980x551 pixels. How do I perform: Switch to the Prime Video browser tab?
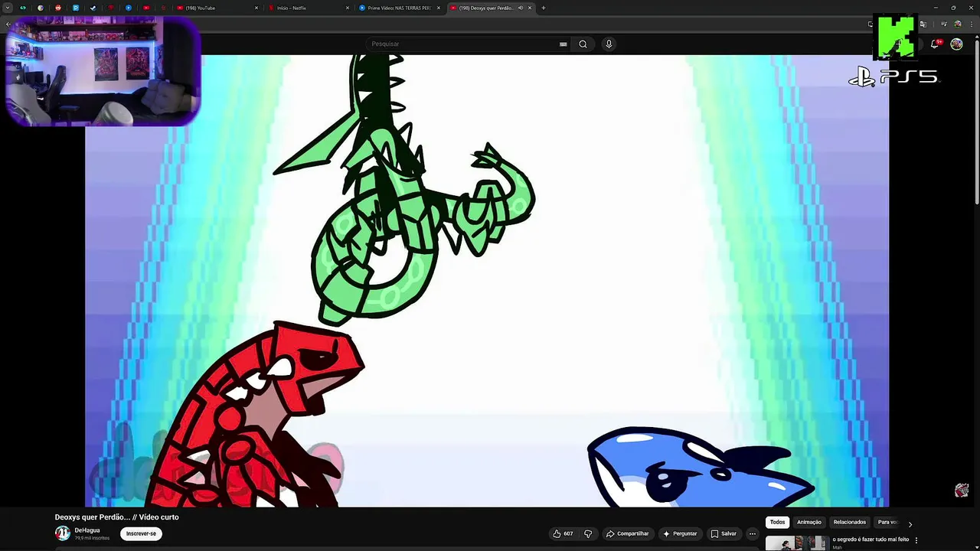coord(400,8)
